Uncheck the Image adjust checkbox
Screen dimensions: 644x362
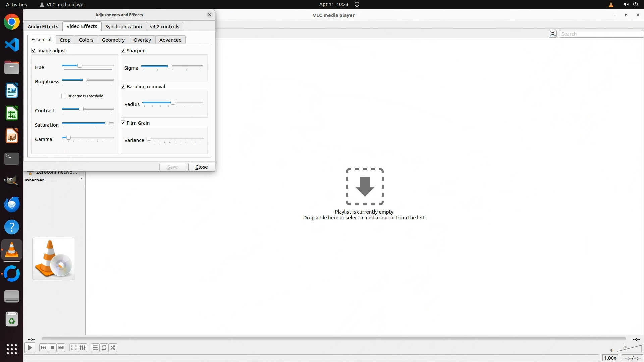(34, 50)
